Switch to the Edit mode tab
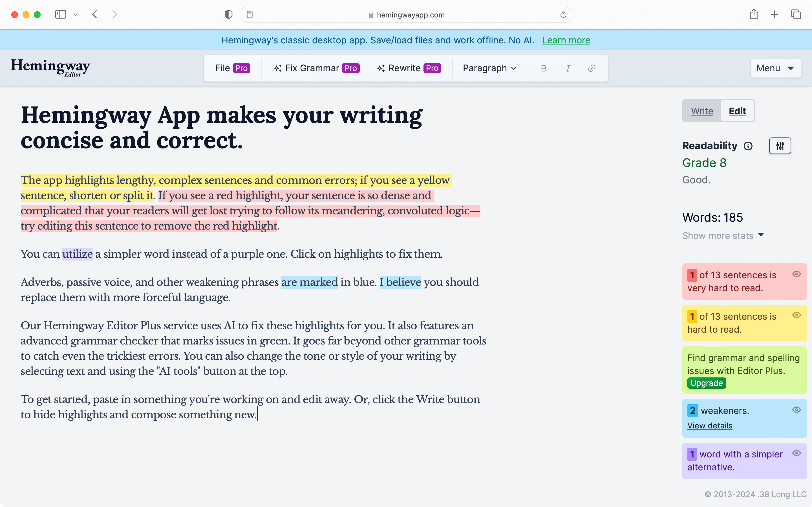 [737, 110]
